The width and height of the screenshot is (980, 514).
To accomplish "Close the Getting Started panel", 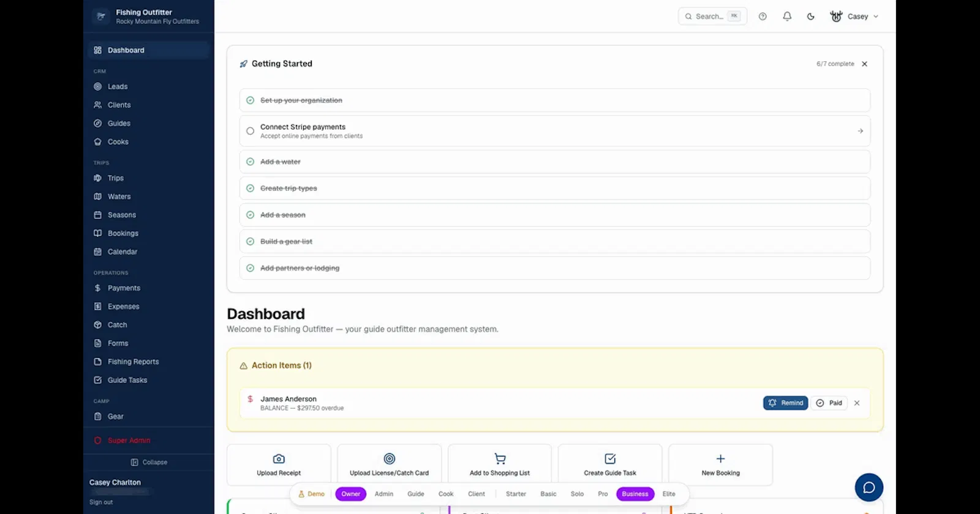I will coord(864,64).
